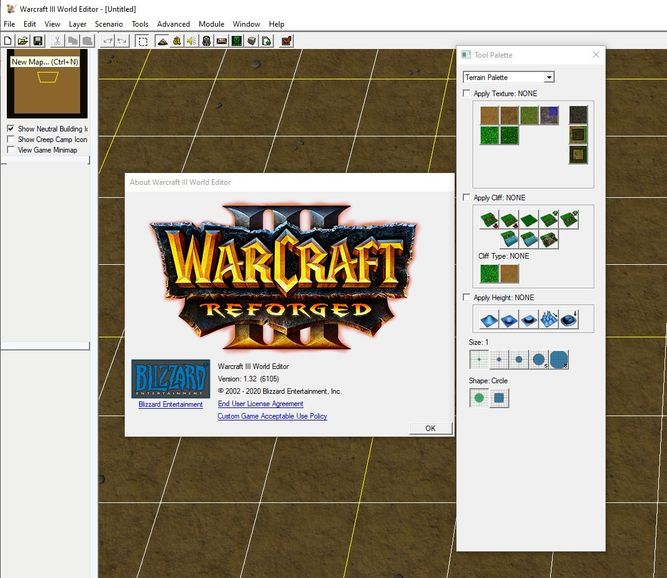Open Custom Game Acceptable Use Policy link
The image size is (667, 578).
pos(272,416)
